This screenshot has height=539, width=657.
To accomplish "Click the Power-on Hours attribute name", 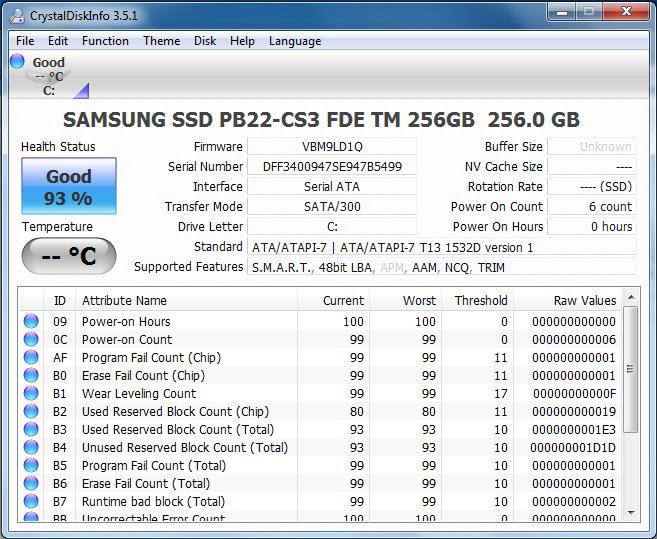I will coord(126,321).
